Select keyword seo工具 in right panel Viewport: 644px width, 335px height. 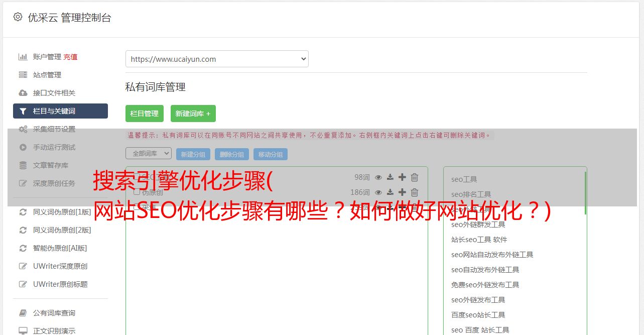click(x=464, y=179)
